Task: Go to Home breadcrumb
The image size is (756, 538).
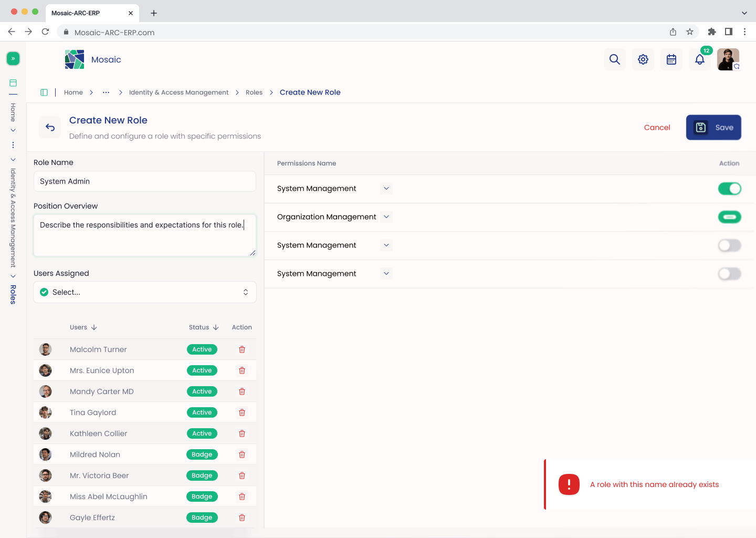Action: coord(73,92)
